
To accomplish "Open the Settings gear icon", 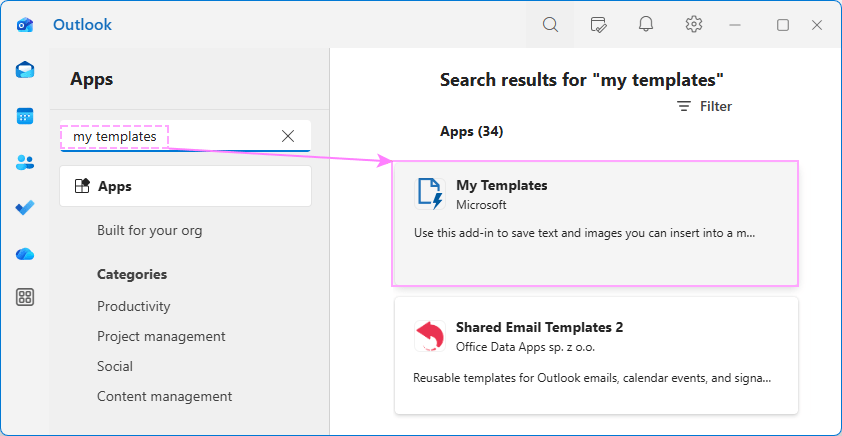I will [694, 24].
